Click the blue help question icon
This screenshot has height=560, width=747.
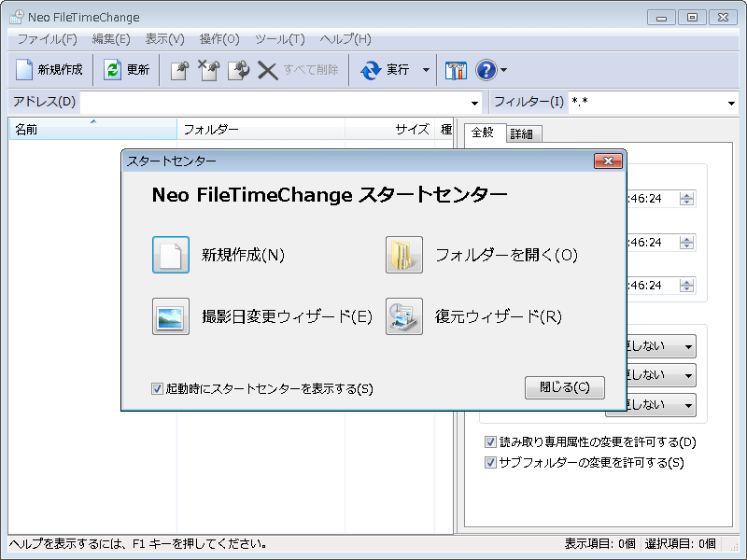coord(486,71)
